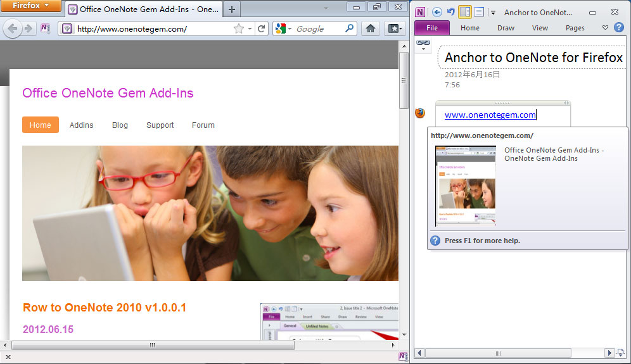Go to Firefox home page icon
This screenshot has height=364, width=631.
[x=370, y=28]
